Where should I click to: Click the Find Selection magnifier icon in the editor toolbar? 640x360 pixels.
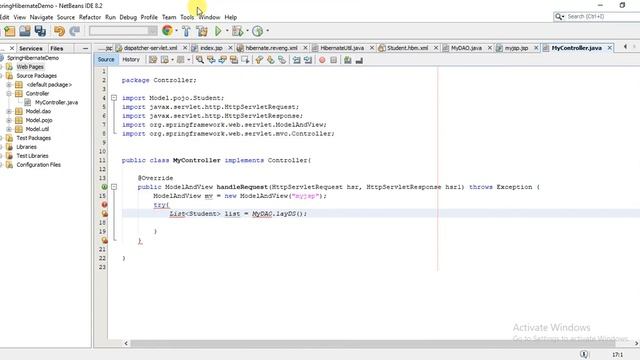(x=200, y=60)
